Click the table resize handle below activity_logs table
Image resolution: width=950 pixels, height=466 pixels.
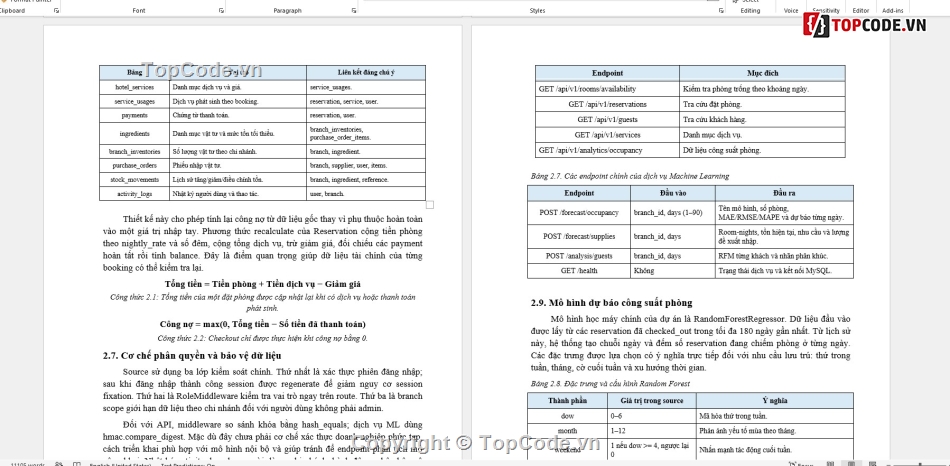pyautogui.click(x=430, y=205)
